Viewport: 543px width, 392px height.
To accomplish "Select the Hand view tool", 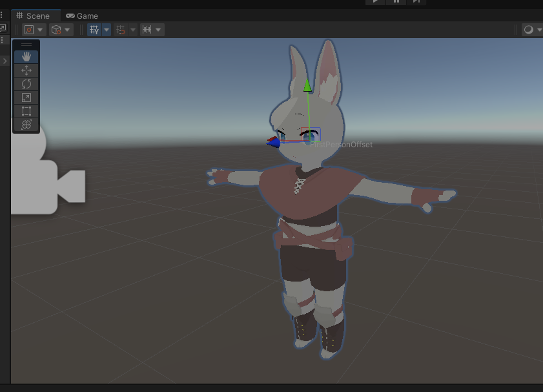I will (26, 57).
